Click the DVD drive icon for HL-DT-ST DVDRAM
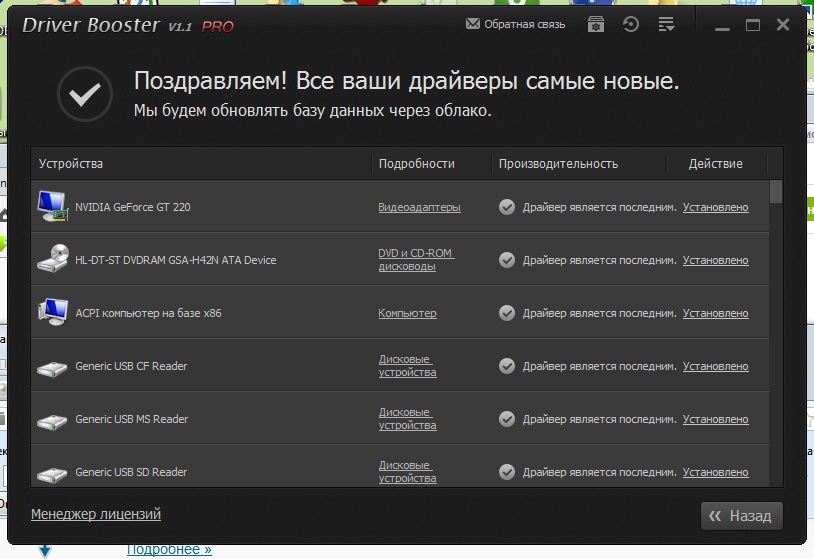The width and height of the screenshot is (814, 559). point(52,260)
